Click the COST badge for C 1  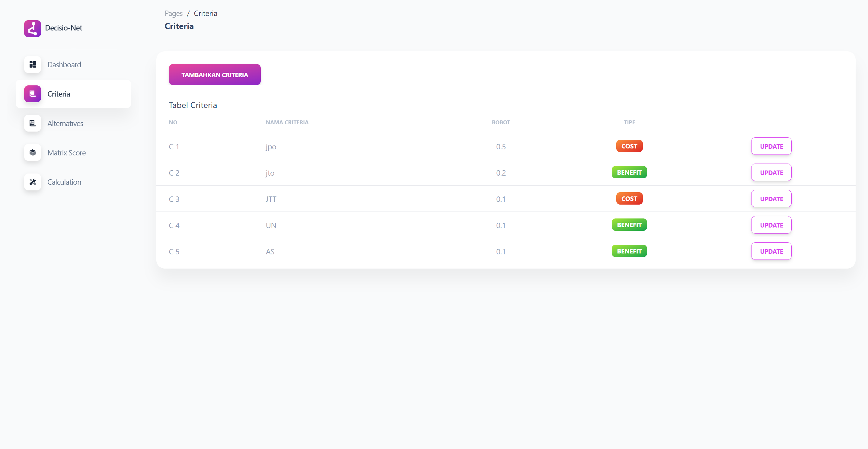pyautogui.click(x=629, y=146)
